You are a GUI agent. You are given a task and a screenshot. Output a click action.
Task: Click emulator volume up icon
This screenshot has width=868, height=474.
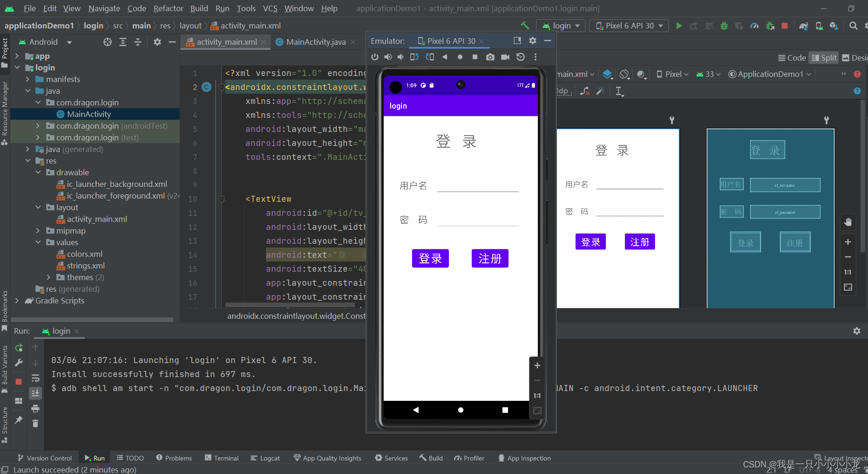pyautogui.click(x=388, y=57)
